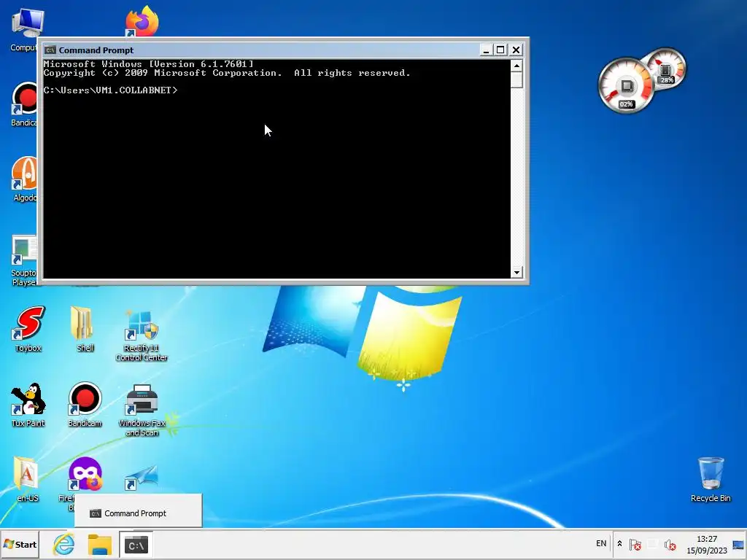747x560 pixels.
Task: Click the Microsoft Windows Version 6.1.7601 line
Action: point(149,64)
